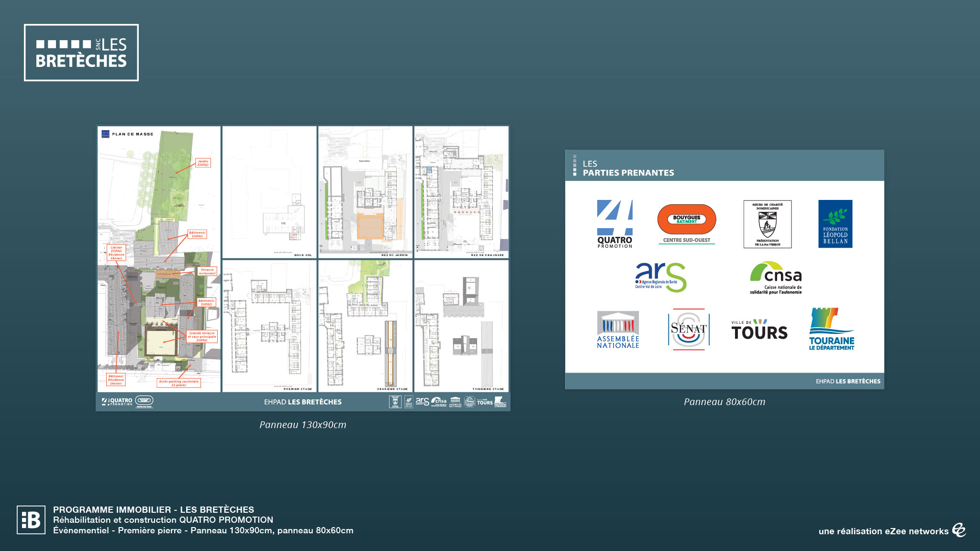The height and width of the screenshot is (551, 980).
Task: Click the eZee networks logo icon
Action: click(x=959, y=530)
